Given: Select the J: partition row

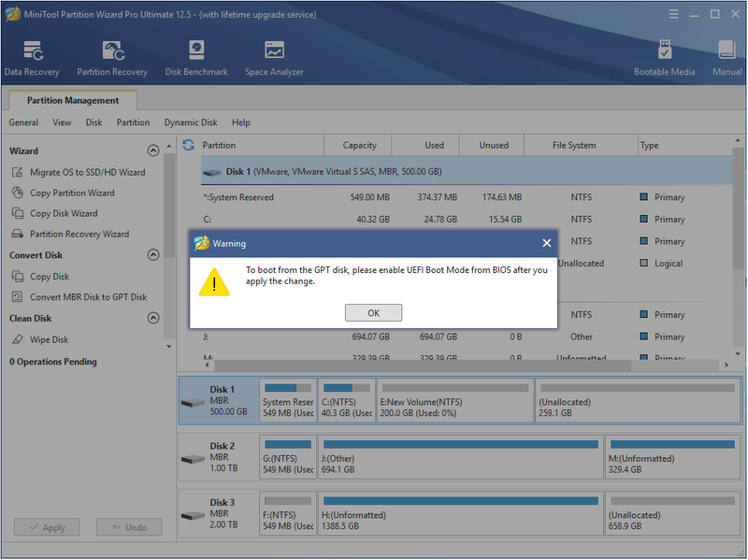Looking at the screenshot, I should point(467,337).
